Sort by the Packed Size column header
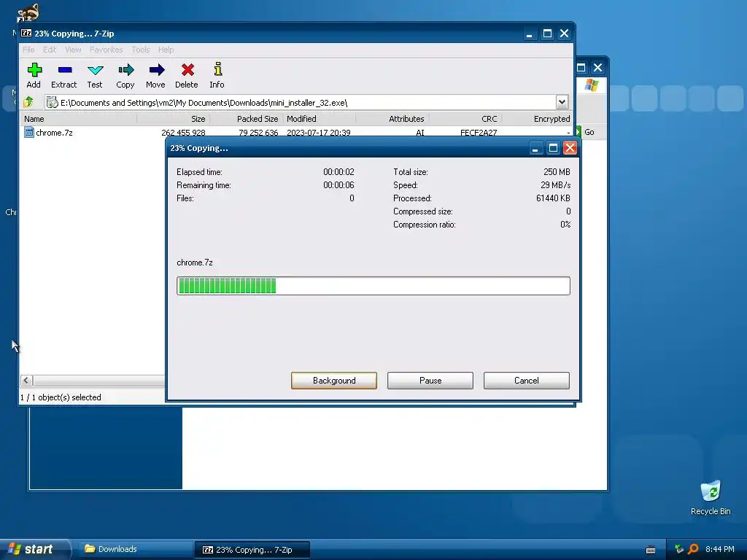The image size is (747, 560). pyautogui.click(x=247, y=119)
